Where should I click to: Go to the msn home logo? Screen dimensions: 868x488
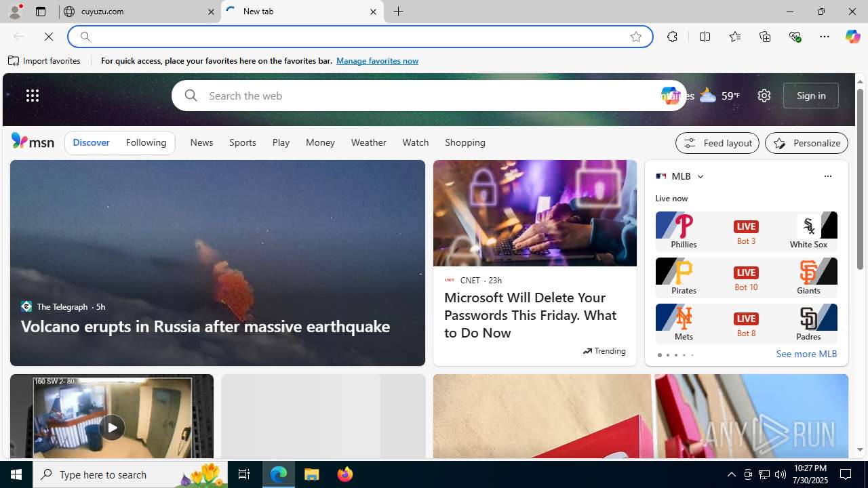click(x=33, y=141)
